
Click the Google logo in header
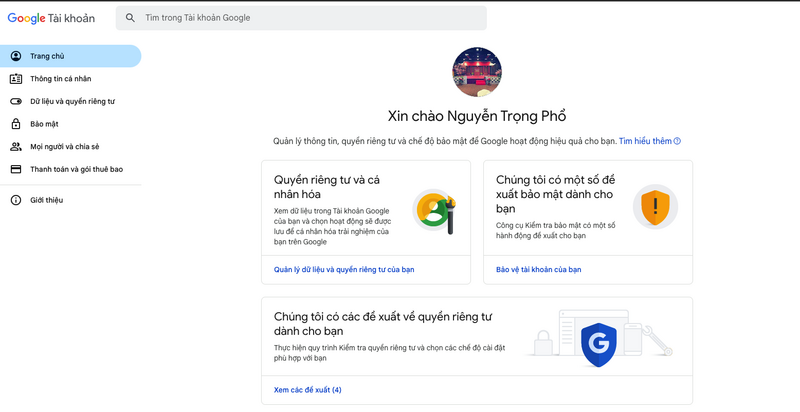[x=27, y=18]
